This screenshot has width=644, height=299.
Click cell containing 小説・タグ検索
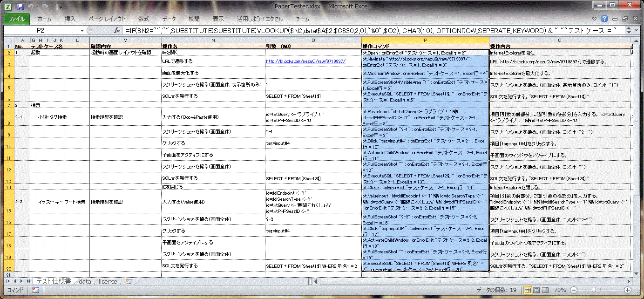click(x=52, y=117)
